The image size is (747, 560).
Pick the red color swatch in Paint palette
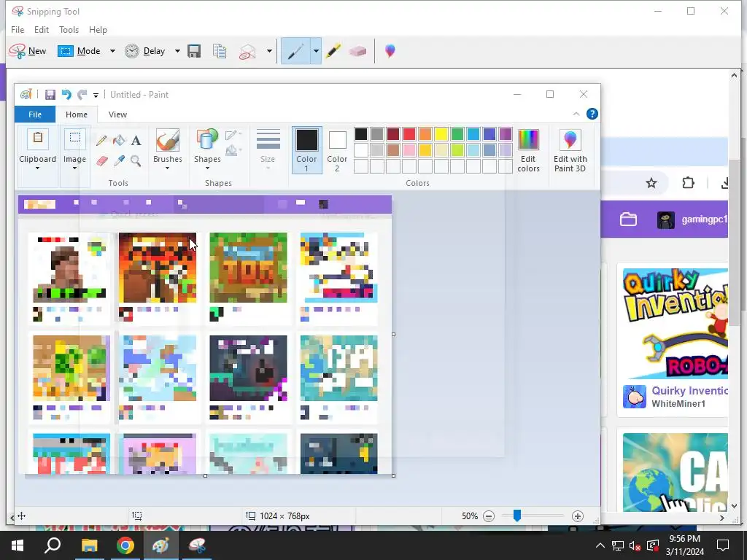[x=409, y=134]
